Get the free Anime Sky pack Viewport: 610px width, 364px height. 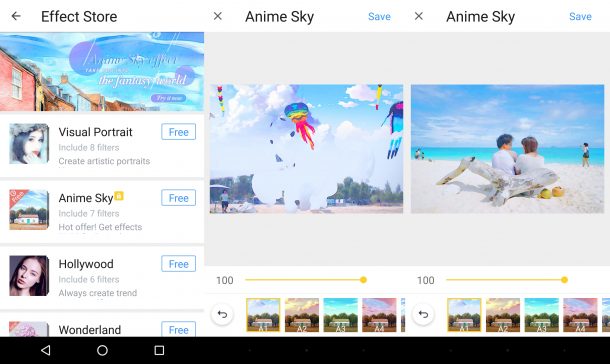[179, 198]
